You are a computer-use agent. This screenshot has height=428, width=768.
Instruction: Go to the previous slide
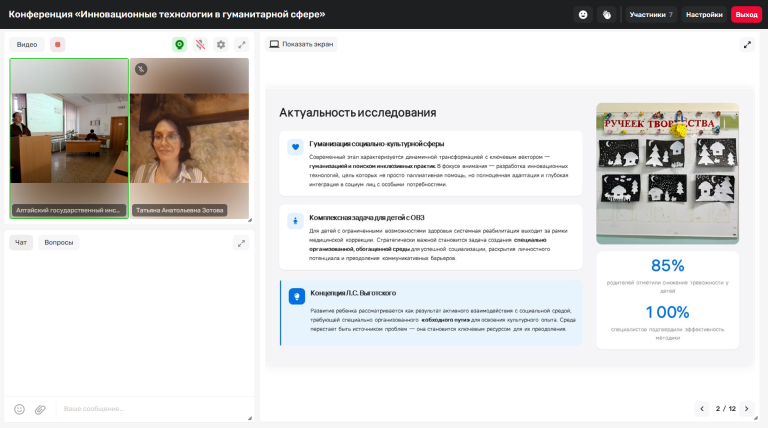point(702,408)
